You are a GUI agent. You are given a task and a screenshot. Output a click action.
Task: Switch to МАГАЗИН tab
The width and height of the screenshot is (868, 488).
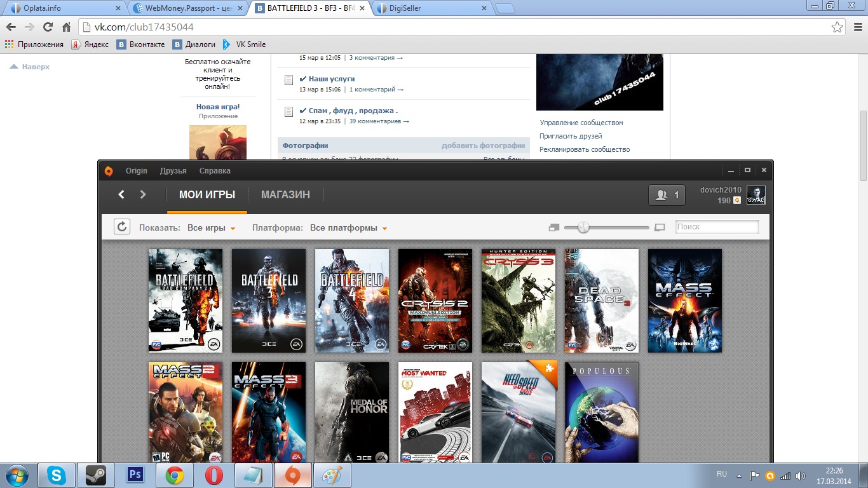[285, 195]
